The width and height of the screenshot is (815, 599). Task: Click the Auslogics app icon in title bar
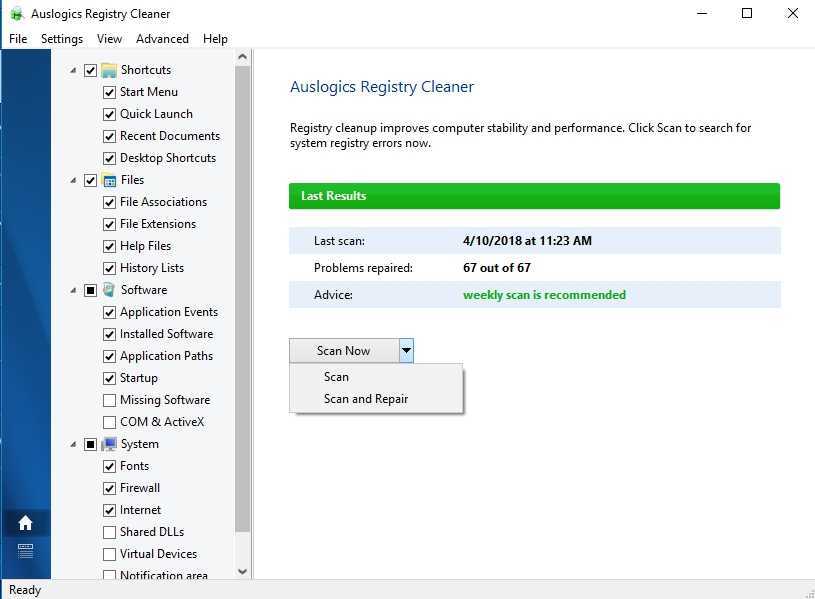(x=15, y=14)
